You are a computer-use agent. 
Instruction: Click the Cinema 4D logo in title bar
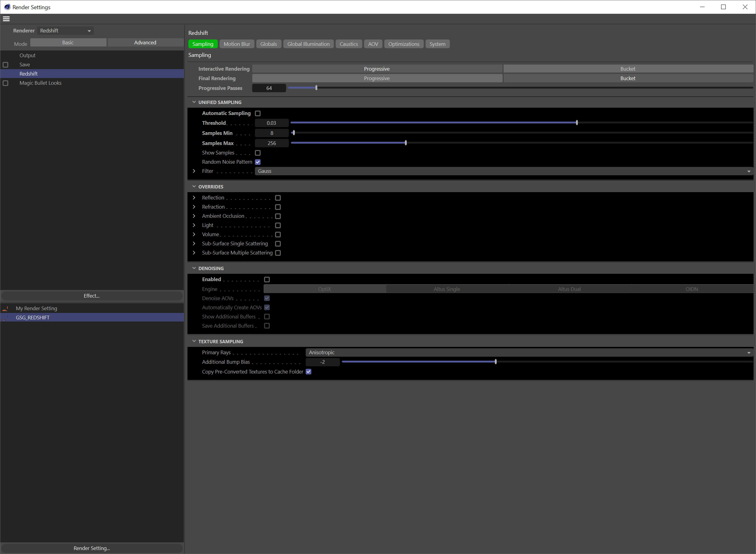(7, 7)
